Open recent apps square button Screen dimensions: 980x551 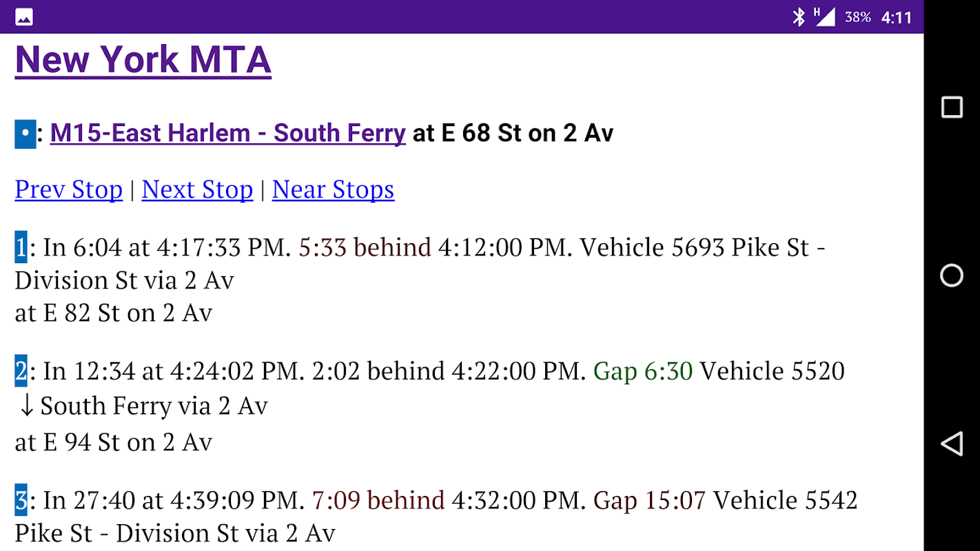[x=952, y=107]
